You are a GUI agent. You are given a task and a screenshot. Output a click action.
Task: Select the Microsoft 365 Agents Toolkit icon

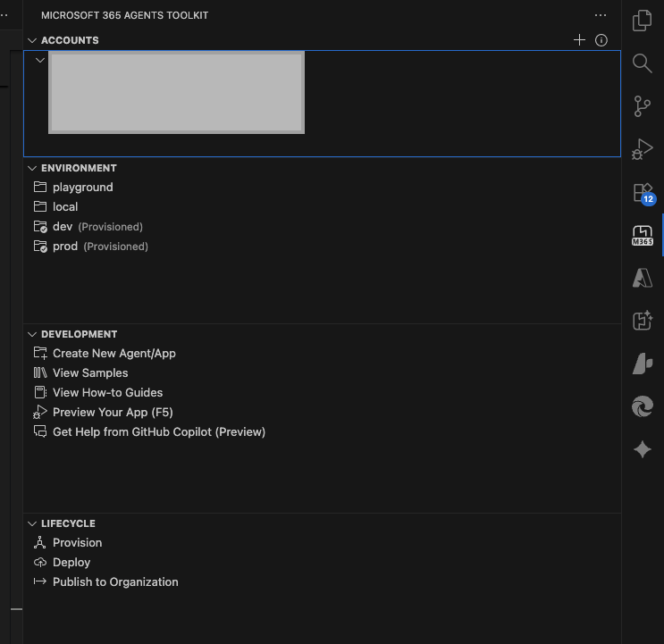click(642, 235)
